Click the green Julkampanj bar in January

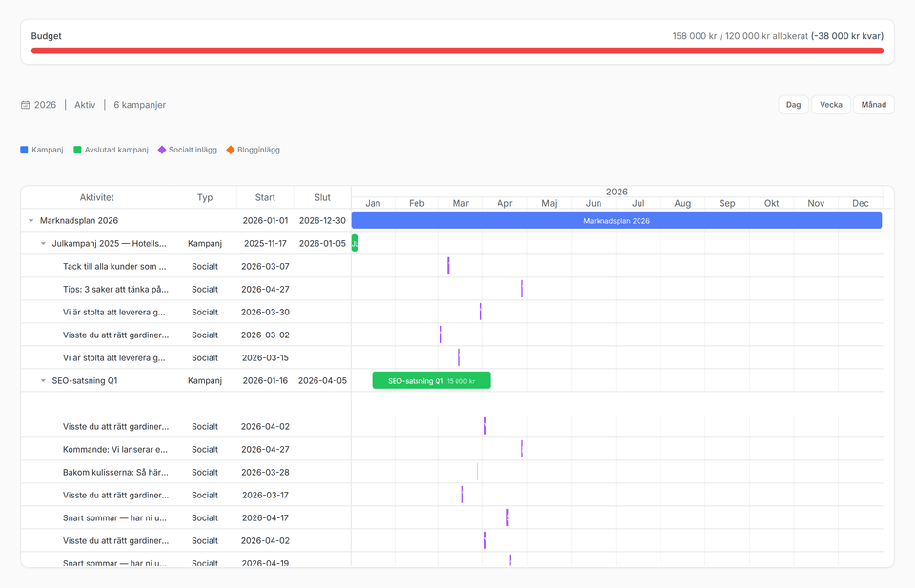355,243
